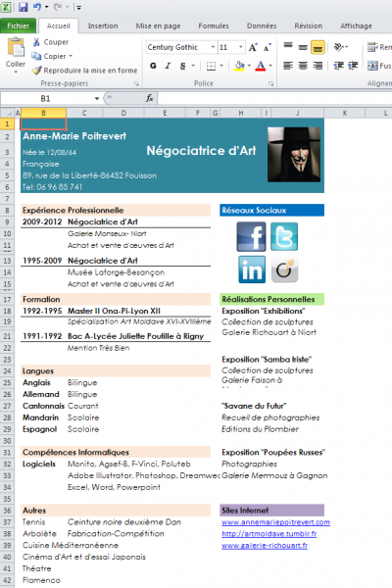The width and height of the screenshot is (392, 588).
Task: Expand the borders dropdown arrow
Action: point(221,66)
